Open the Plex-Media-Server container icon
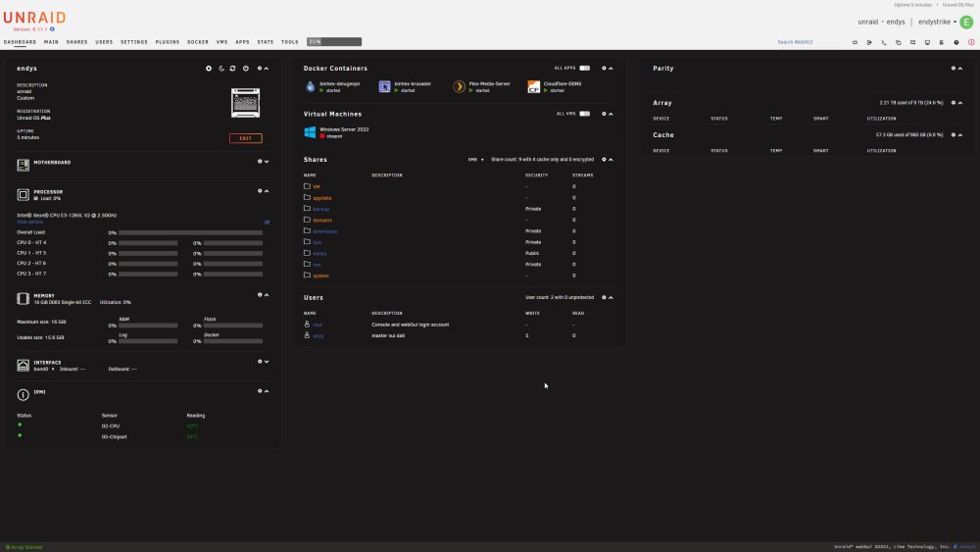This screenshot has width=980, height=552. pyautogui.click(x=460, y=86)
